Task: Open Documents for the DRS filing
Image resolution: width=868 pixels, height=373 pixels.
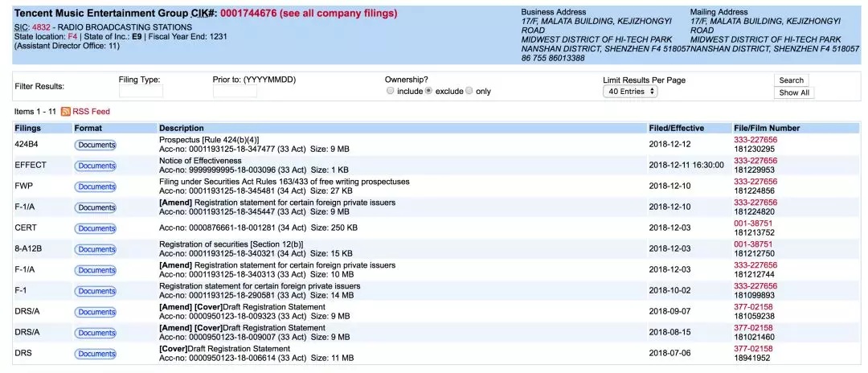Action: pyautogui.click(x=95, y=354)
